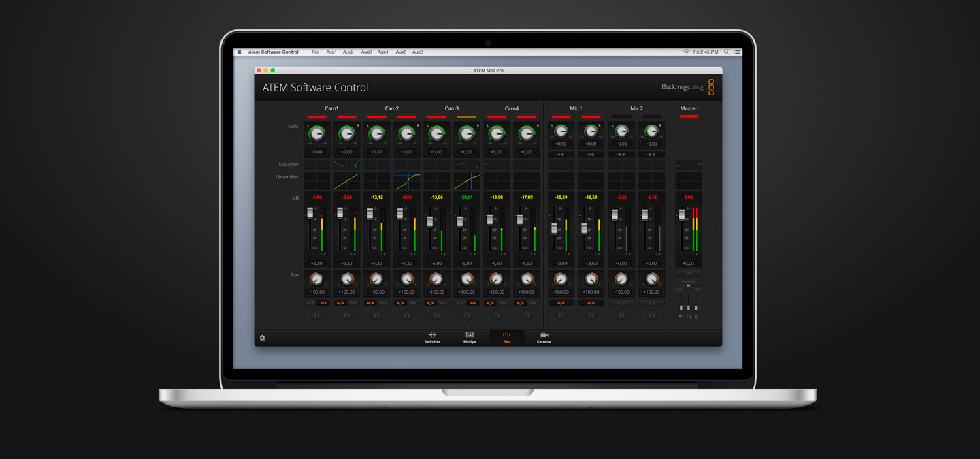The height and width of the screenshot is (459, 980).
Task: Click the macOS Spotlight search icon
Action: 726,52
